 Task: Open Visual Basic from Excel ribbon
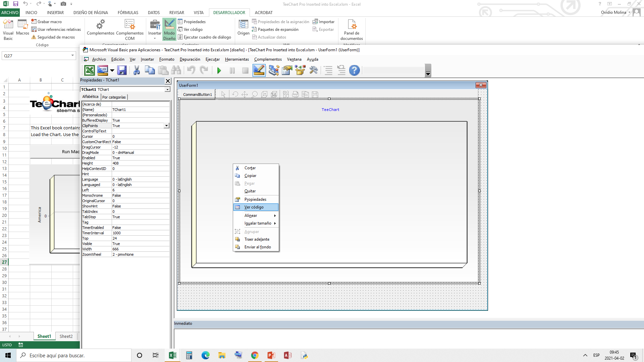point(8,30)
